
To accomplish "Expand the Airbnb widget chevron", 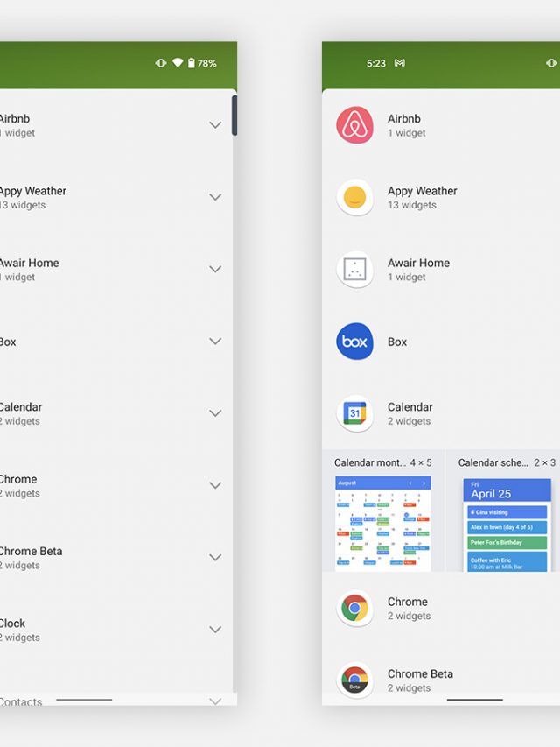I will click(x=215, y=125).
